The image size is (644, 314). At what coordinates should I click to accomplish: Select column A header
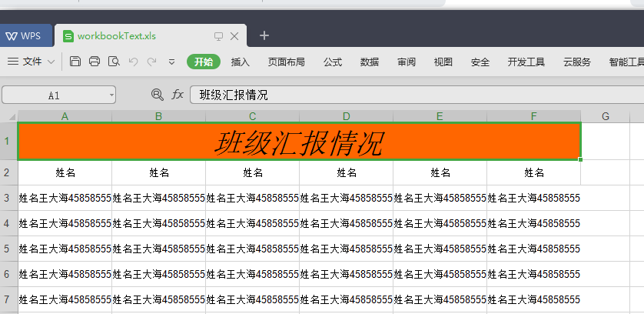pyautogui.click(x=65, y=116)
